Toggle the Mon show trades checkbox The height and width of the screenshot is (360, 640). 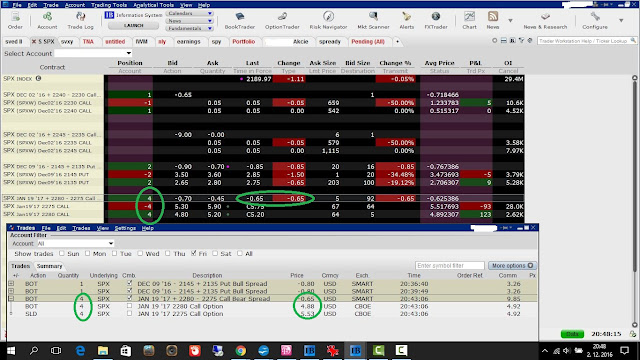coord(87,253)
